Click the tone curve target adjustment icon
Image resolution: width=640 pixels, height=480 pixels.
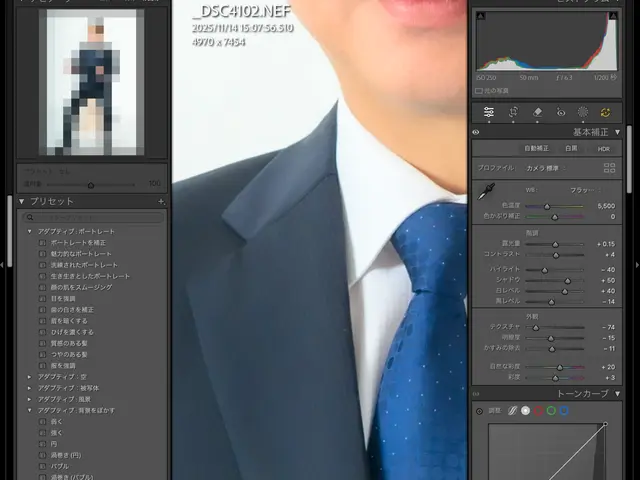tap(480, 411)
